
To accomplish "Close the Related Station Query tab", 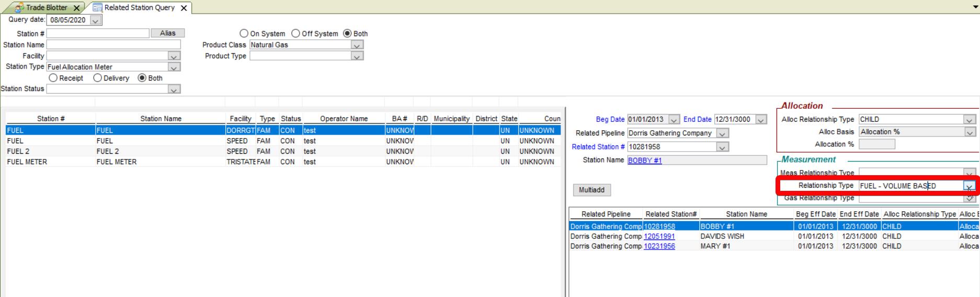I will pos(184,8).
